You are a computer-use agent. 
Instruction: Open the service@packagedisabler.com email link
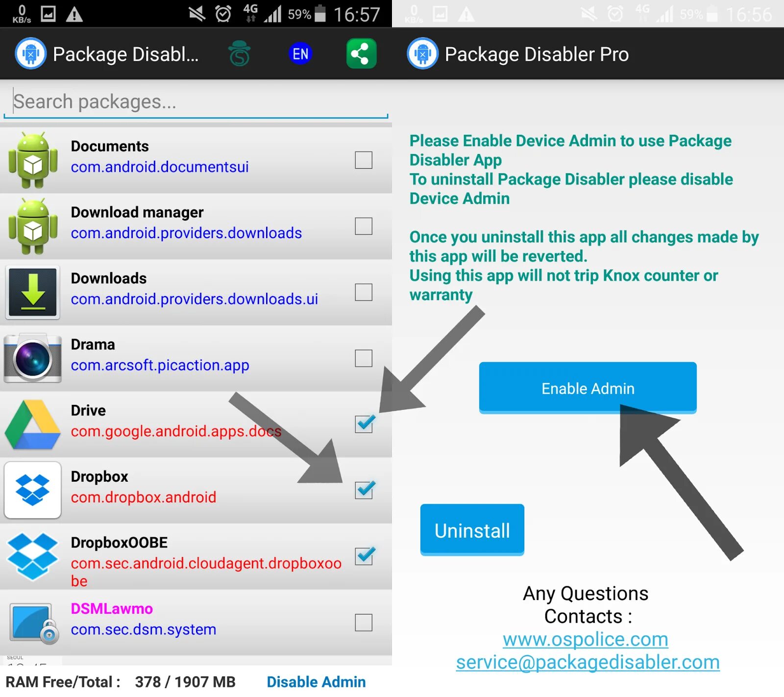coord(588,662)
